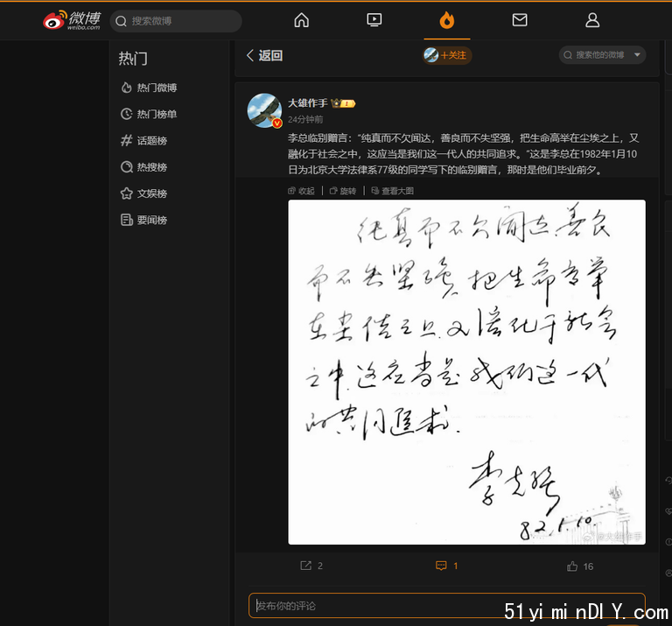The width and height of the screenshot is (672, 626).
Task: Open the 24分钟前 timestamp link
Action: pyautogui.click(x=305, y=120)
